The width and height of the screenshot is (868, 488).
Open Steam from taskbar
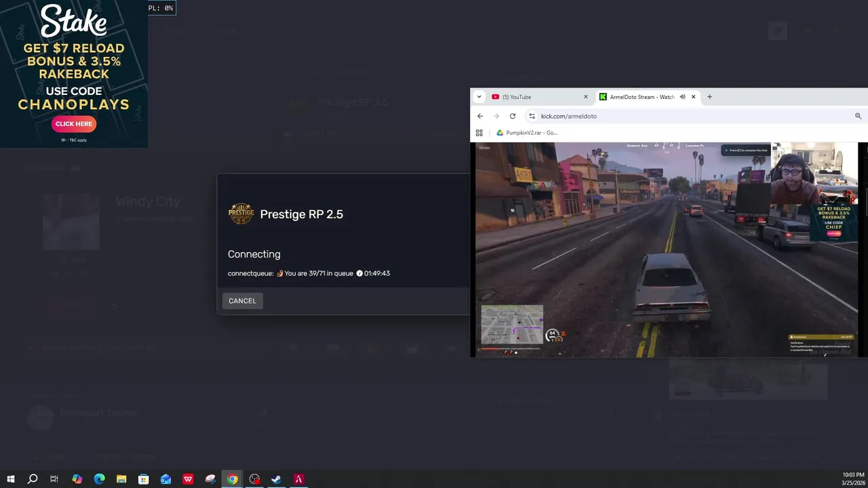pos(277,479)
